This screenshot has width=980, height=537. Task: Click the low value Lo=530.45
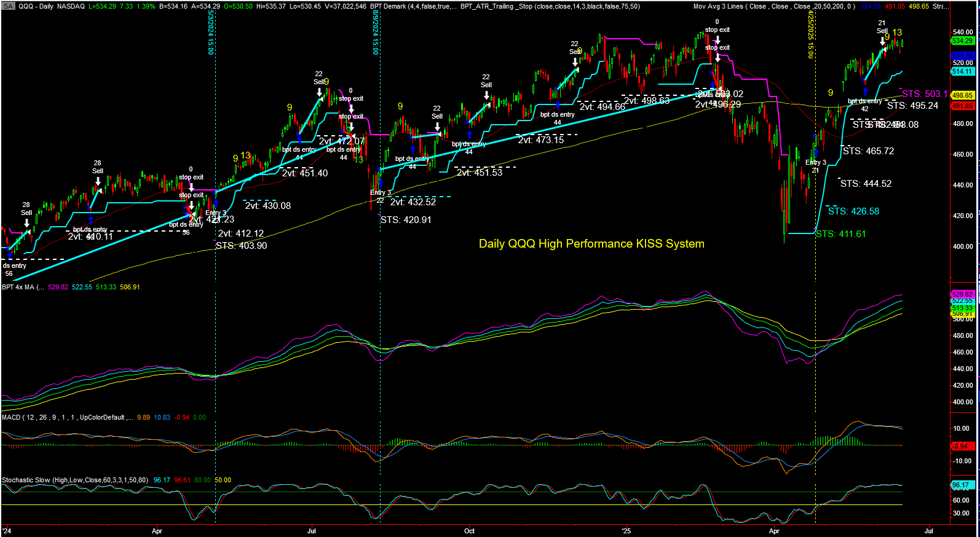click(304, 6)
